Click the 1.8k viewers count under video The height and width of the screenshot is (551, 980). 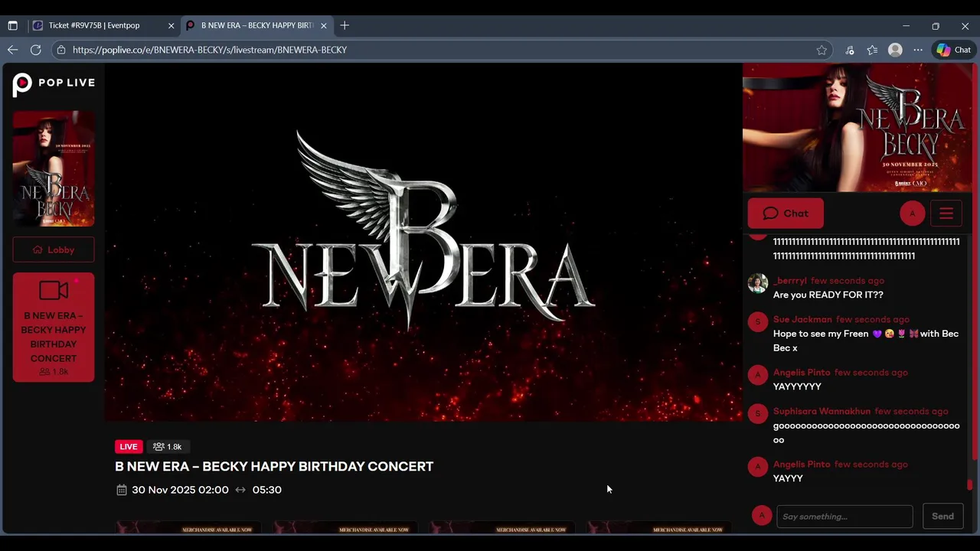click(168, 447)
